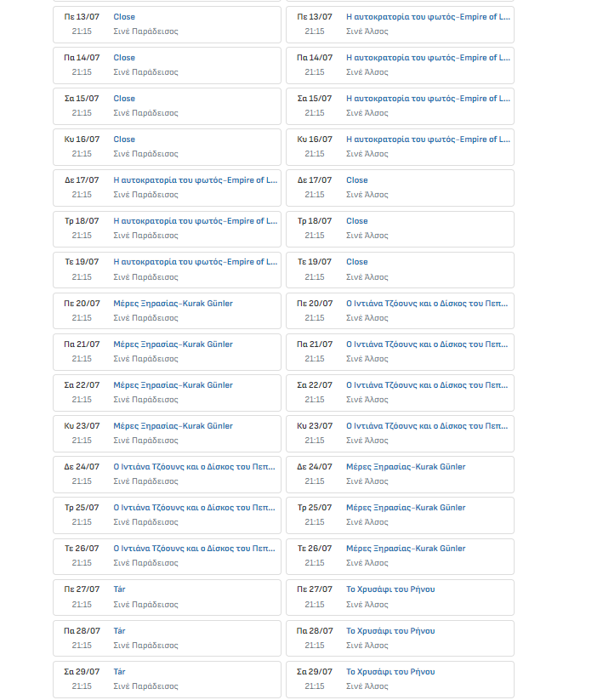The height and width of the screenshot is (700, 603).
Task: Click the Πα 14/07 'Close' card at Σινέ Παράδεισος
Action: pos(124,58)
